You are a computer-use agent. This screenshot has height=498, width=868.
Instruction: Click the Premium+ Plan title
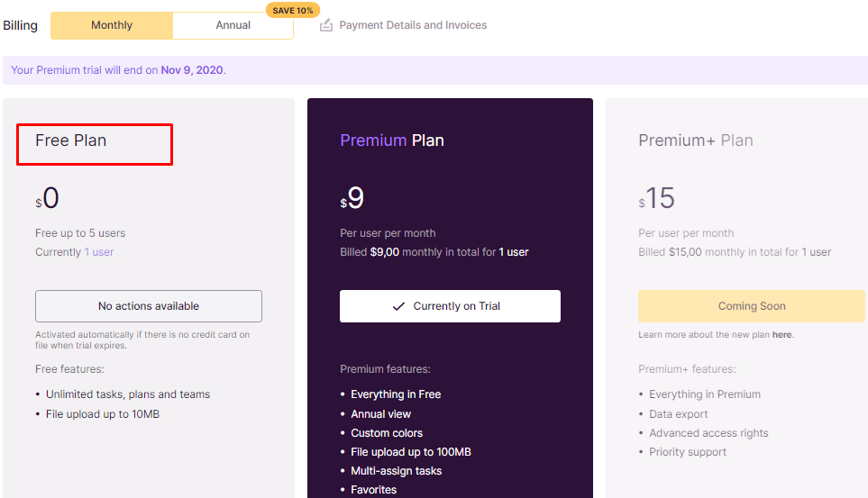click(x=696, y=140)
